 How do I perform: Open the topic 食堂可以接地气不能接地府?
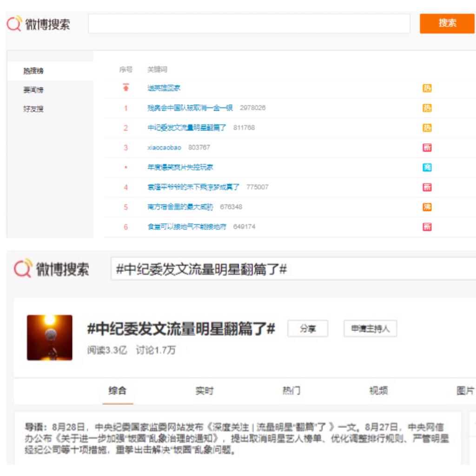[187, 227]
